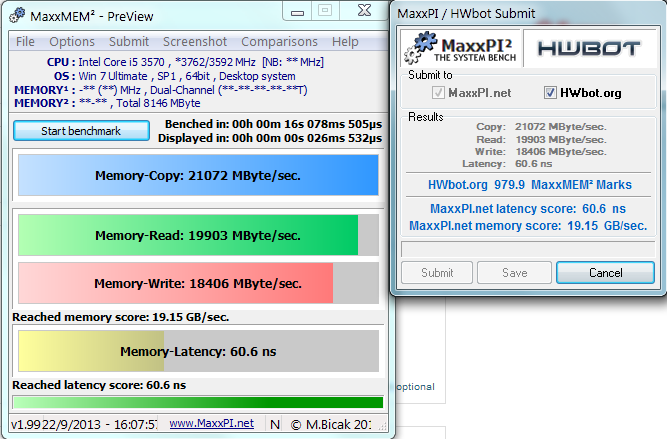
Task: Click the HWBOT logo banner
Action: 589,48
